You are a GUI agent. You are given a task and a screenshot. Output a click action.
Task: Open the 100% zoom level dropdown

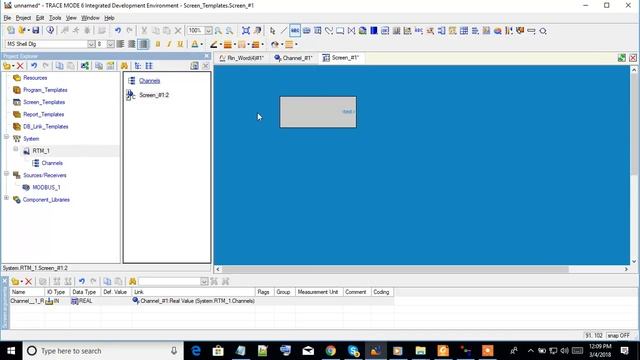point(208,31)
